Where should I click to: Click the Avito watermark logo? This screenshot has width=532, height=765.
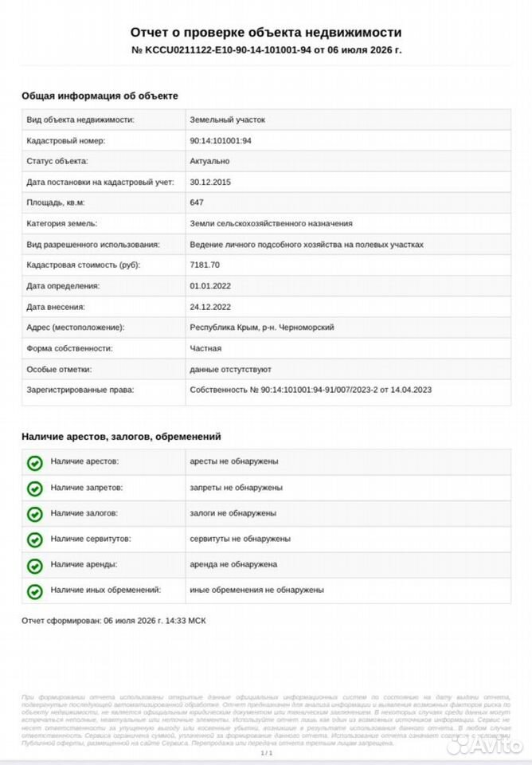click(x=485, y=744)
